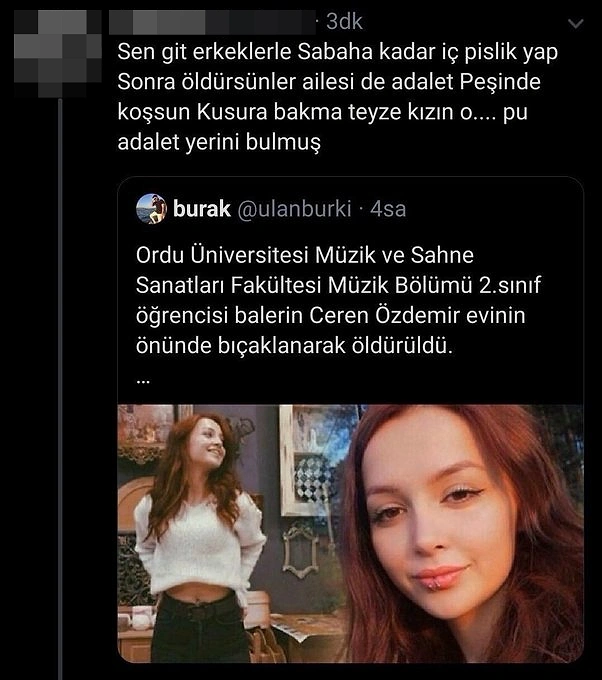Open the tweet options chevron menu
This screenshot has height=680, width=602.
click(x=576, y=22)
